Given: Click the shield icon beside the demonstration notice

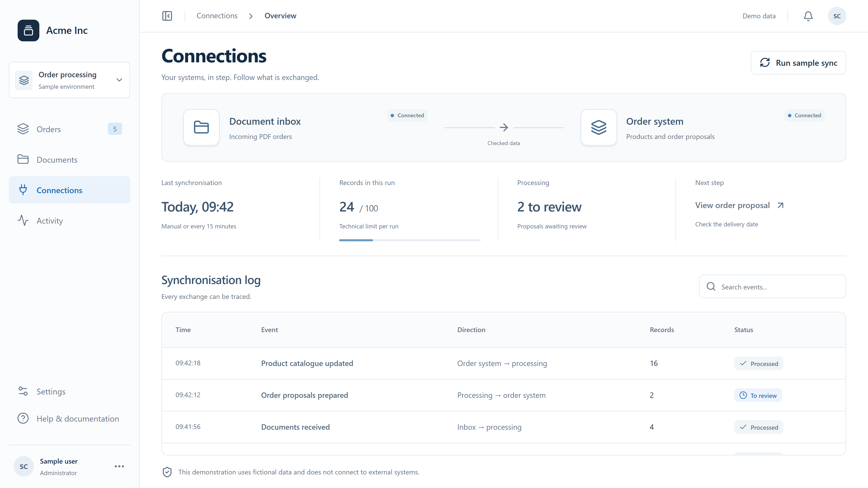Looking at the screenshot, I should pyautogui.click(x=167, y=472).
